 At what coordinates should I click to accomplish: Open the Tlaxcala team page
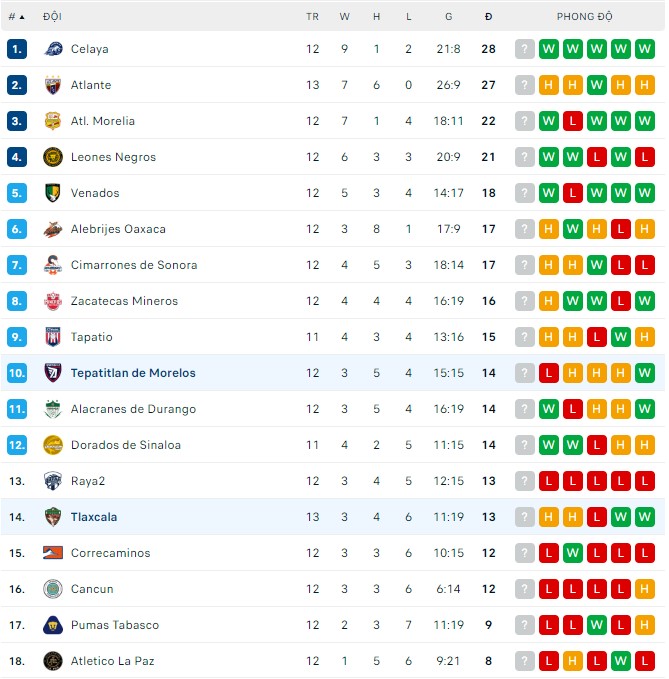click(x=94, y=517)
